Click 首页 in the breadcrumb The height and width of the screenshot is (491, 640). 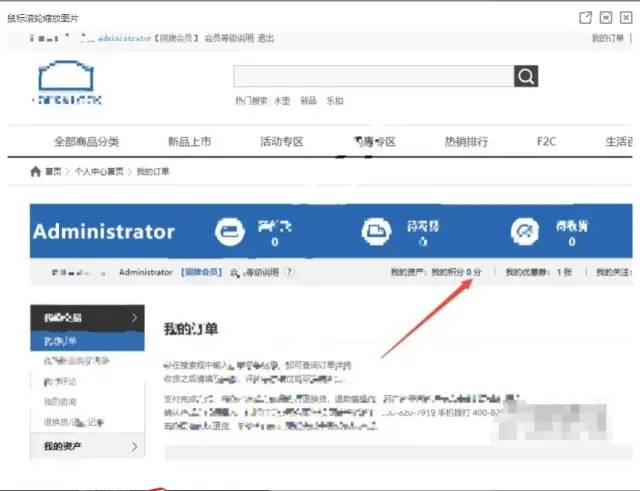click(53, 171)
